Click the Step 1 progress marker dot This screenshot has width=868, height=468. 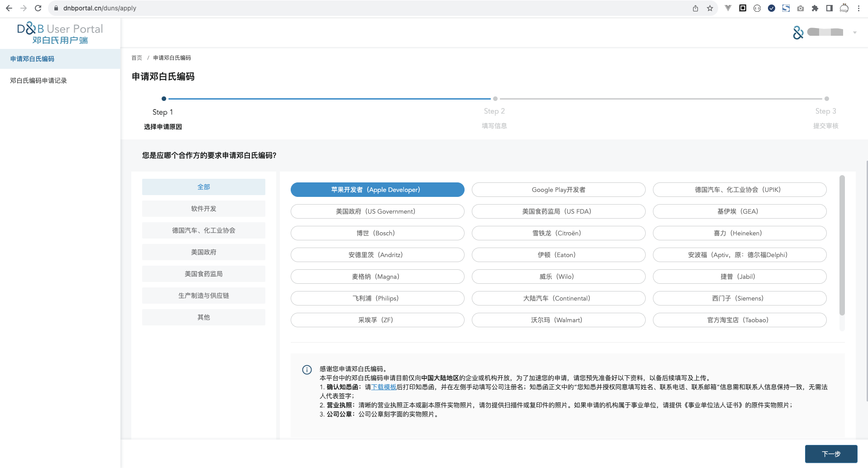point(164,99)
